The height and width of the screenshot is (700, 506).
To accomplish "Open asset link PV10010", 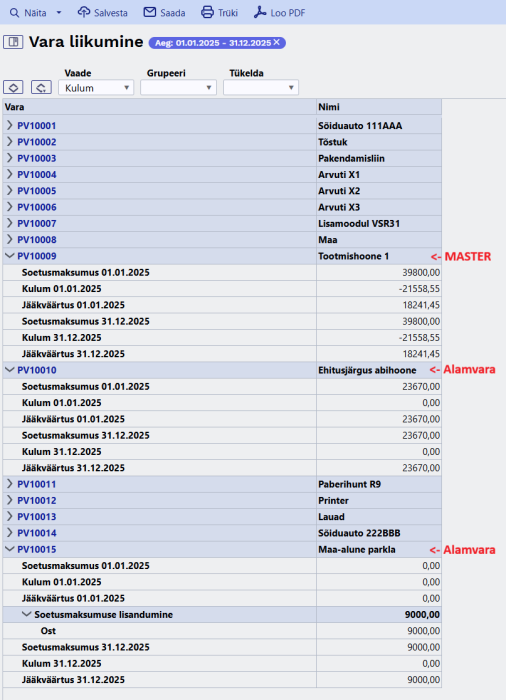I will click(37, 370).
